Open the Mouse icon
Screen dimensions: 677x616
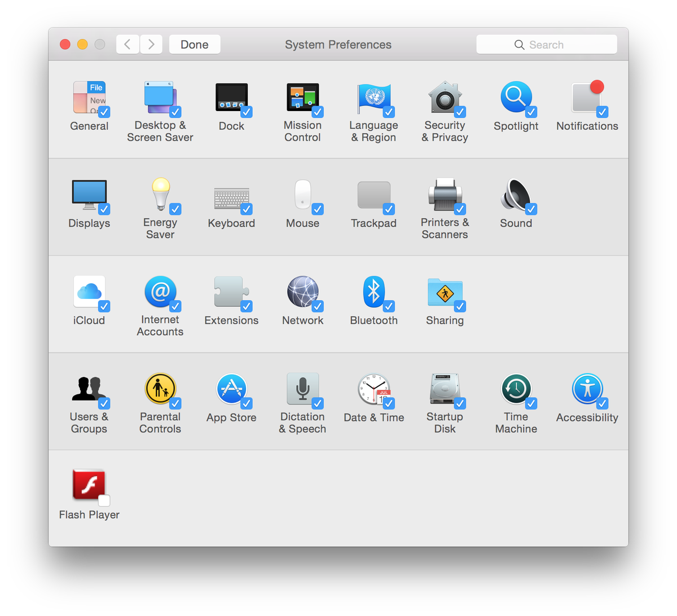[303, 195]
